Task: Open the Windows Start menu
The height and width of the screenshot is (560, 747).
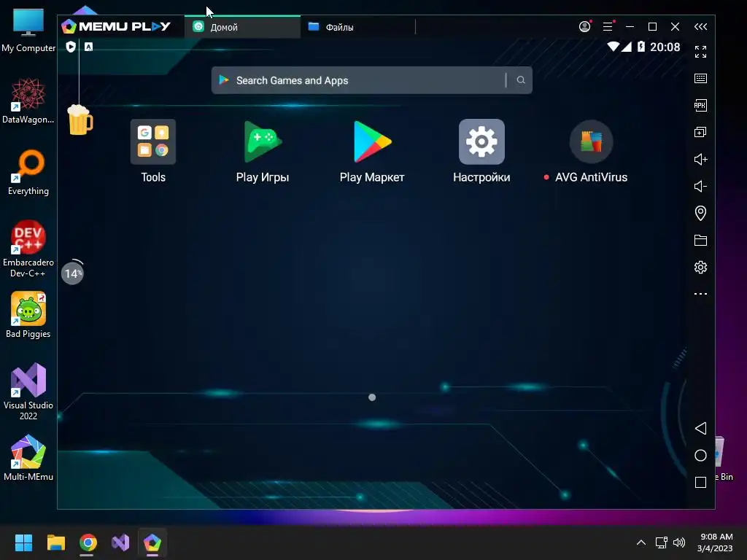Action: tap(23, 542)
